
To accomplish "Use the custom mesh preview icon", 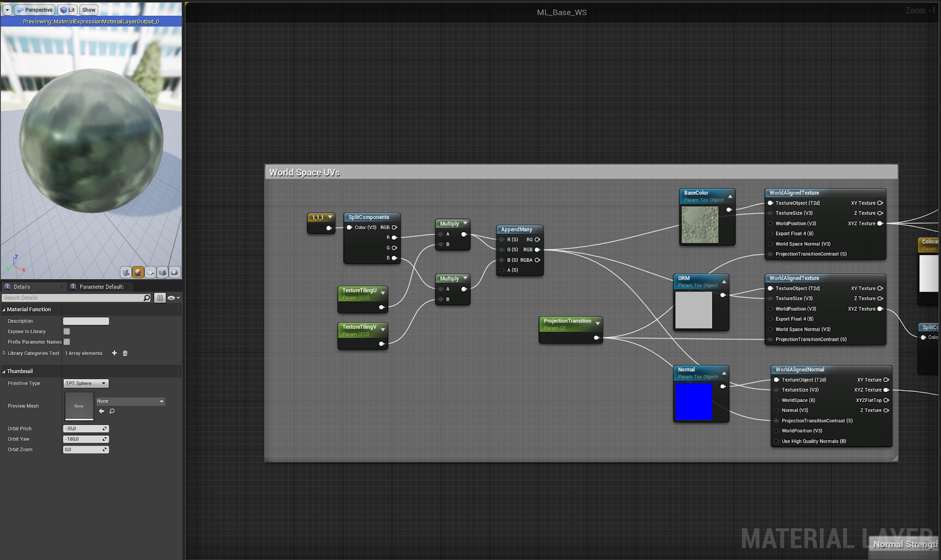I will tap(174, 272).
